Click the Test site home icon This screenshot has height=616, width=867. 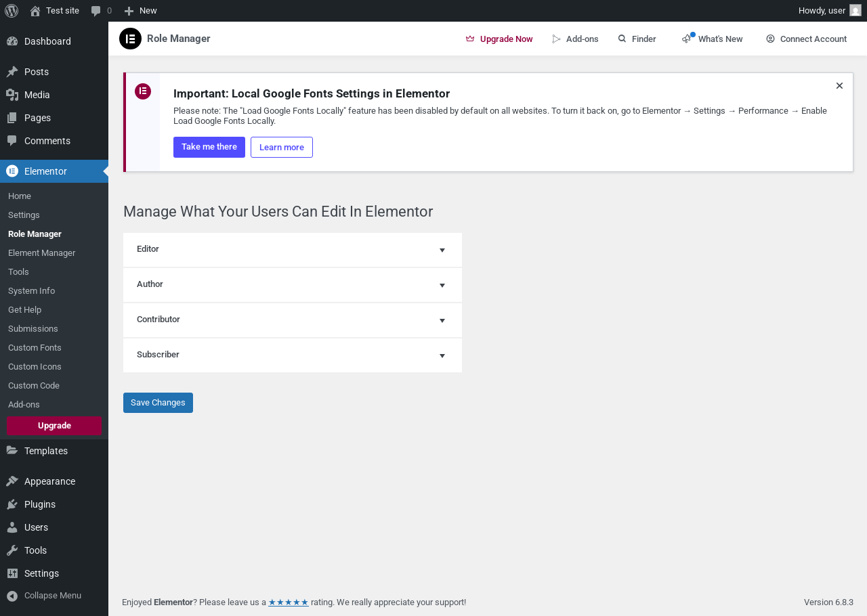click(x=35, y=11)
